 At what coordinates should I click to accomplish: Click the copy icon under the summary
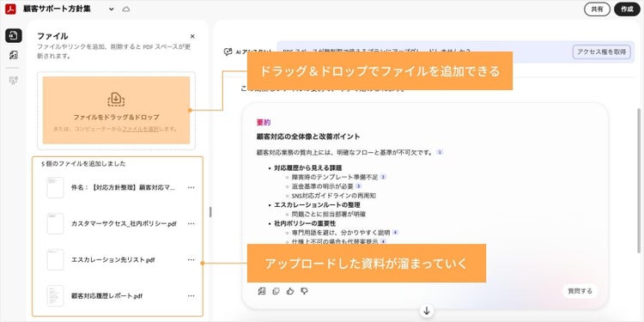tap(276, 291)
